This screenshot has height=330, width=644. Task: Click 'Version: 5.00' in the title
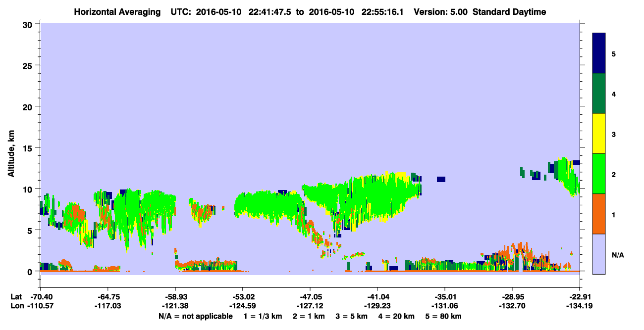coord(441,12)
